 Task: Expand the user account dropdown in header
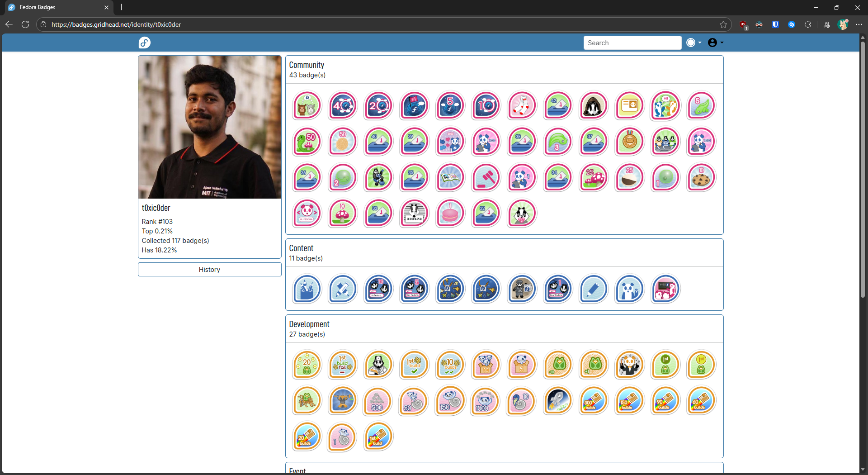coord(716,43)
